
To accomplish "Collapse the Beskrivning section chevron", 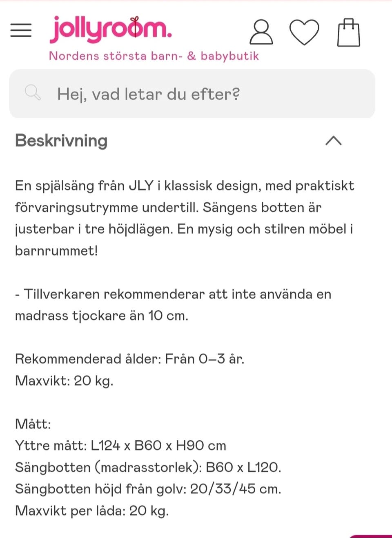I will (333, 141).
